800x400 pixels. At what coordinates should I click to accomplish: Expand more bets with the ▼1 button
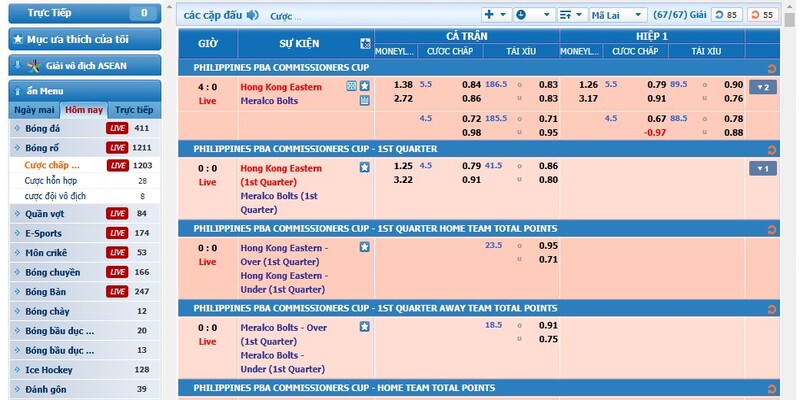(763, 168)
